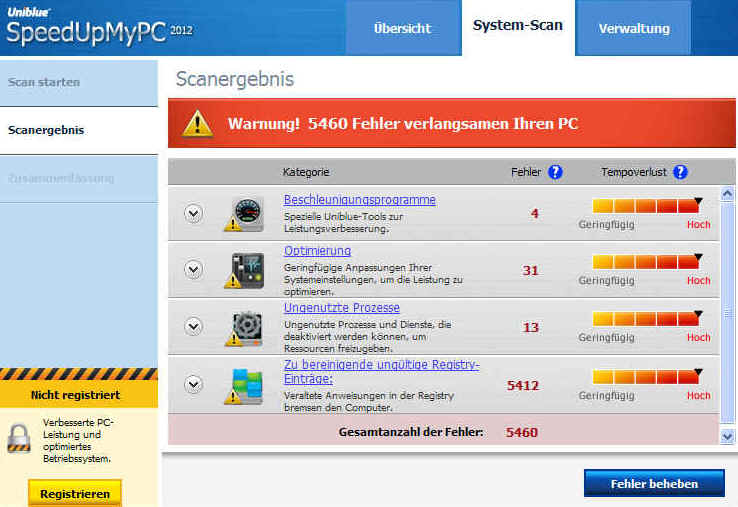
Task: Open the Beschleunigungsprogramme link
Action: click(x=359, y=200)
